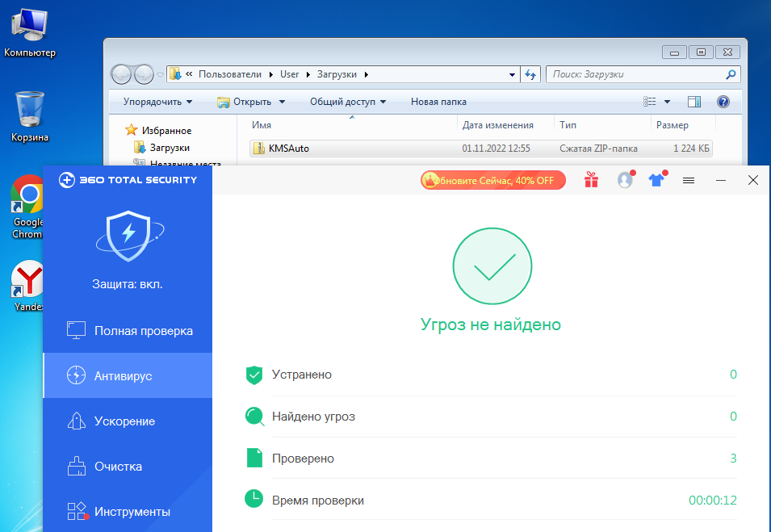Open the user account avatar icon

point(625,180)
